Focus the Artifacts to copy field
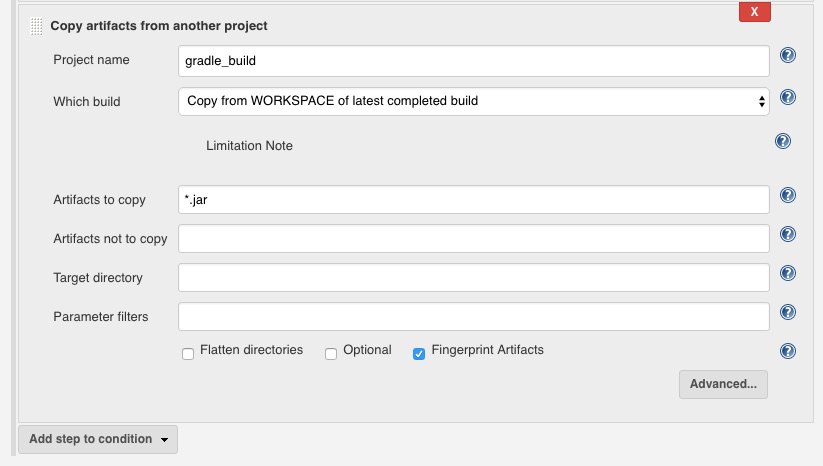The height and width of the screenshot is (466, 823). click(x=474, y=199)
